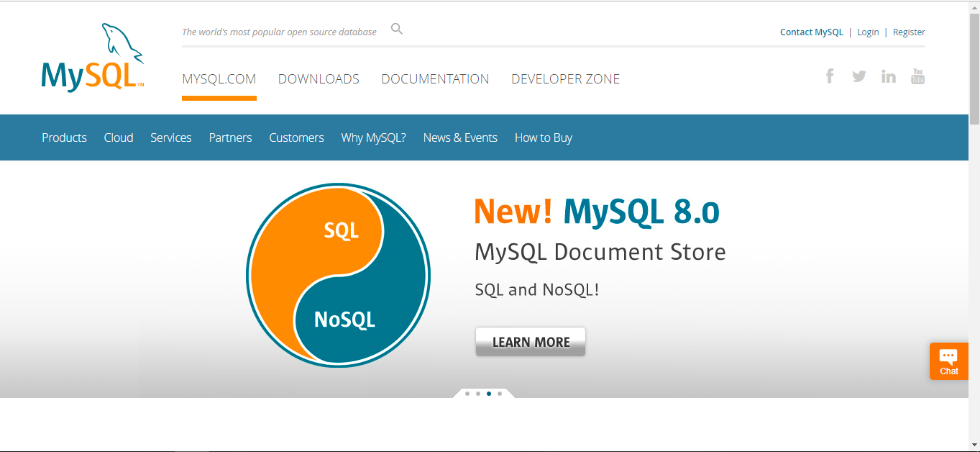This screenshot has height=452, width=980.
Task: Open MySQL's LinkedIn icon
Action: tap(889, 76)
